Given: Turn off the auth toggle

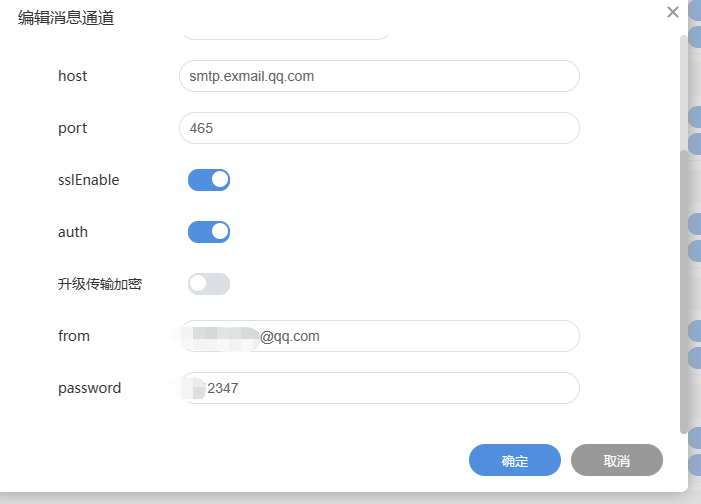Looking at the screenshot, I should tap(209, 232).
